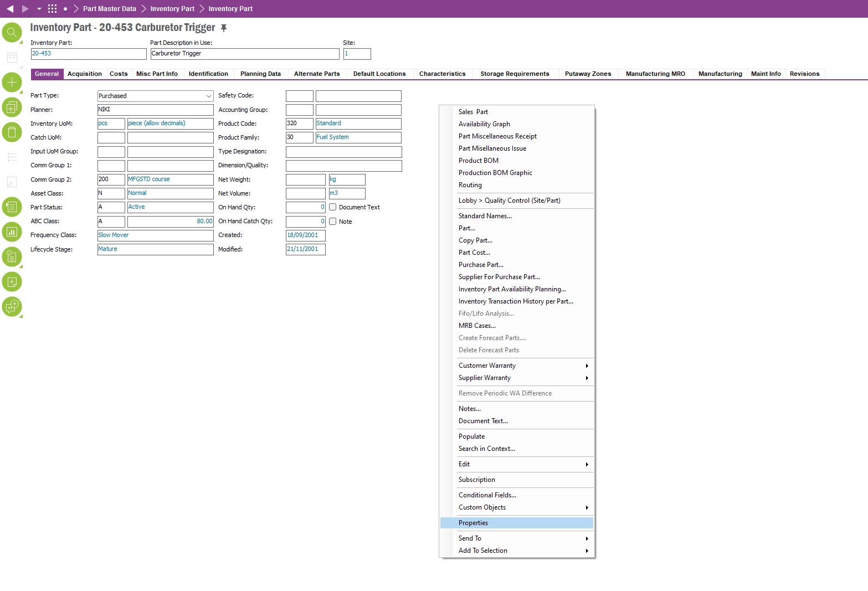This screenshot has width=868, height=591.
Task: Click the Planner input field
Action: coord(155,110)
